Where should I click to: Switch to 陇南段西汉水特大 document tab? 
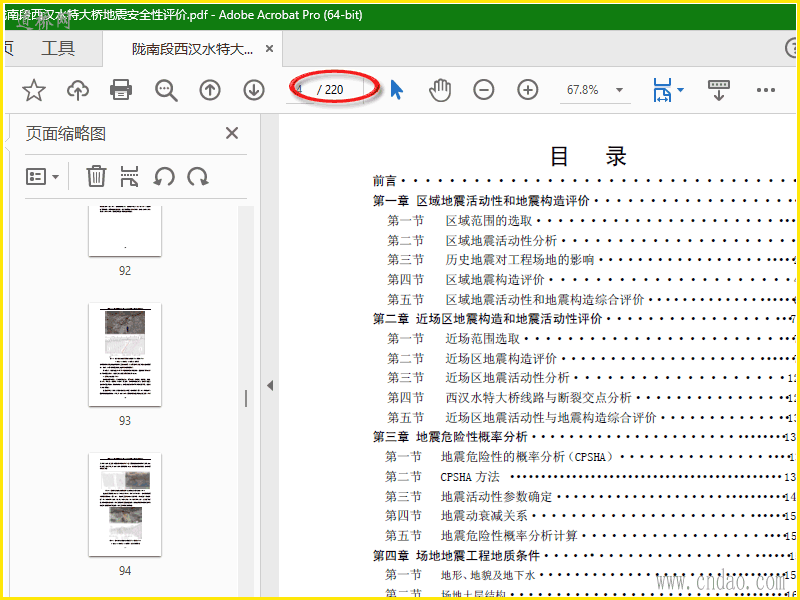coord(192,49)
